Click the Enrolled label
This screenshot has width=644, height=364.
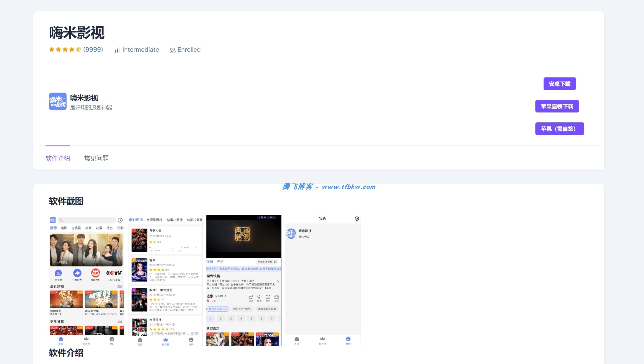coord(189,50)
